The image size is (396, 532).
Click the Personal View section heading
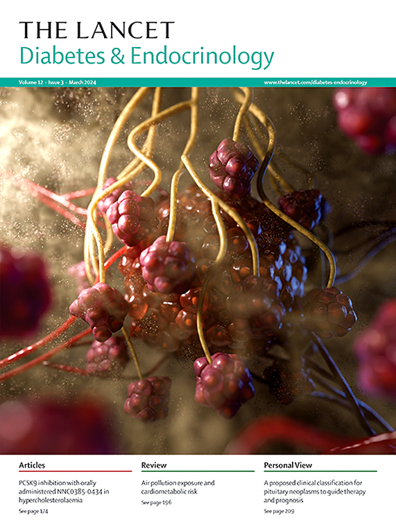[x=288, y=465]
